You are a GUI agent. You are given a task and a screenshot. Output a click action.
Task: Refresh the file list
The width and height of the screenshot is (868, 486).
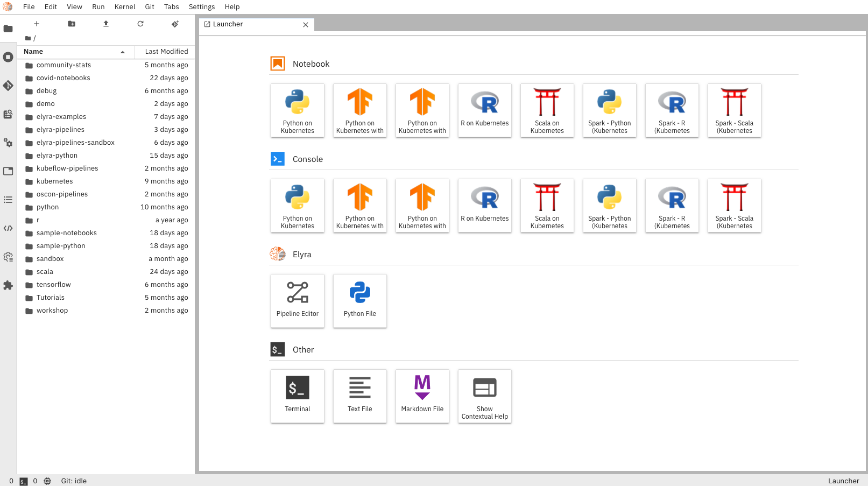(x=140, y=24)
